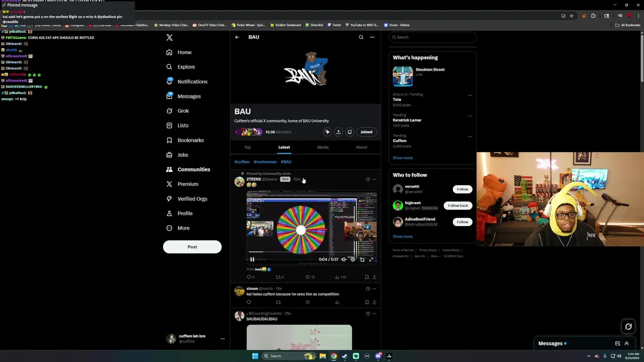Bookmark the xircon post
644x362 pixels.
coord(367,302)
